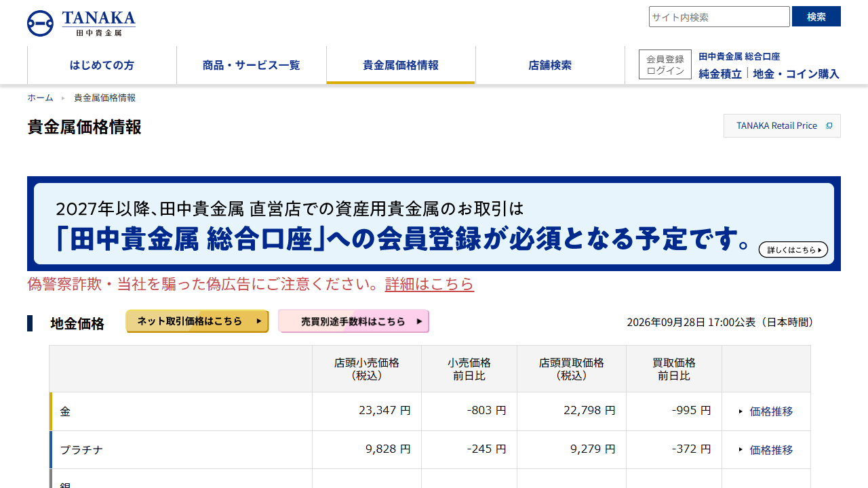
Task: Open the 地金・コイン購入 link
Action: [796, 74]
